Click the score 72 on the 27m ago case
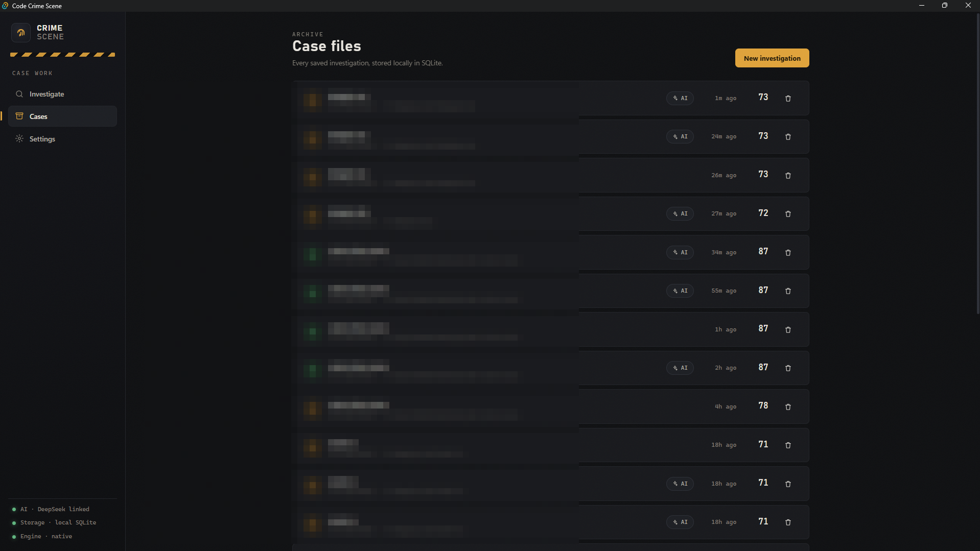Screen dimensions: 980x551 pyautogui.click(x=763, y=213)
